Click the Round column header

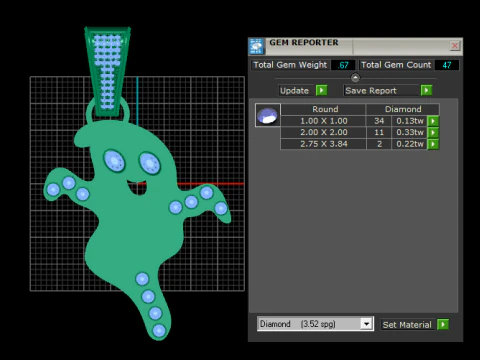[323, 109]
